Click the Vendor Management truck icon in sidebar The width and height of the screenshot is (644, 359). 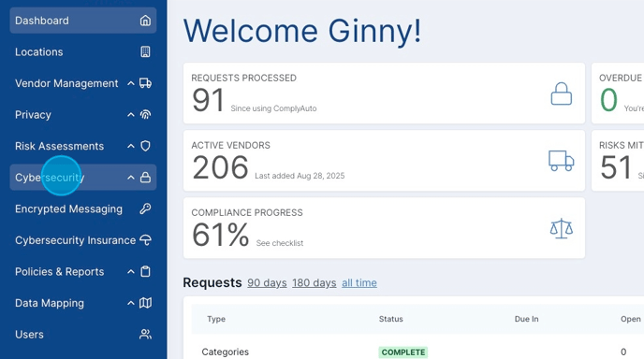click(145, 83)
